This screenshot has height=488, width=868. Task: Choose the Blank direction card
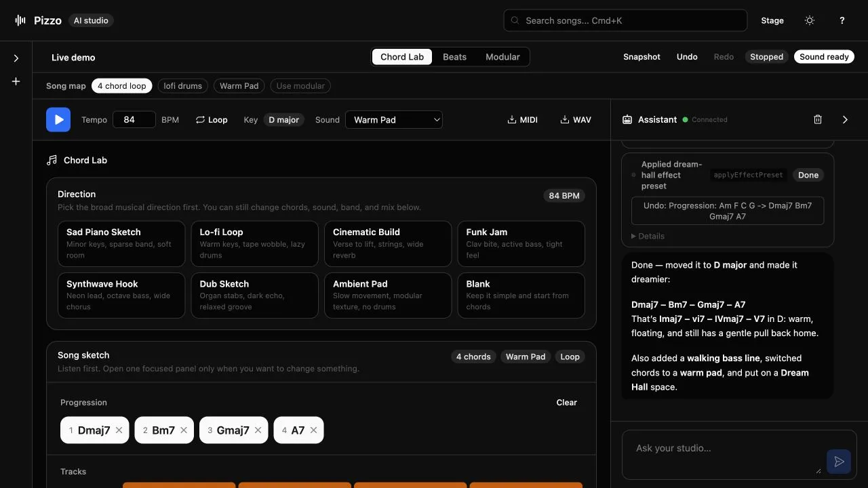coord(521,296)
